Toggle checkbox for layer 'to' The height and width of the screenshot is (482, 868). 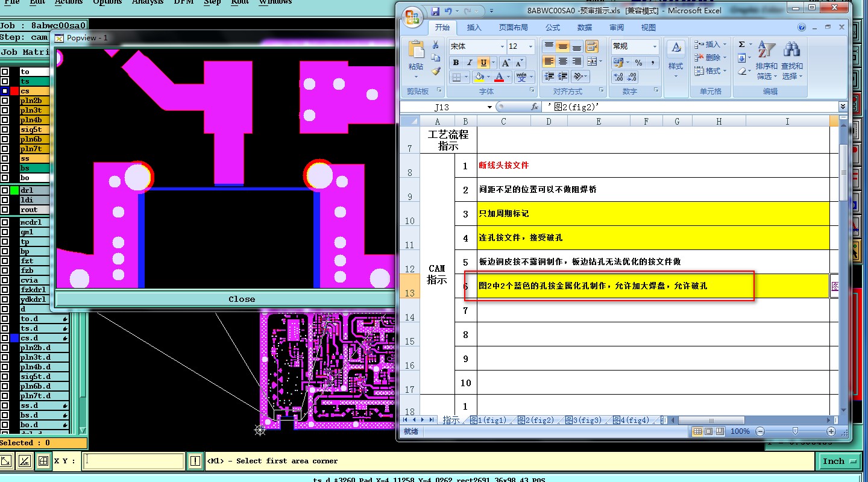[x=5, y=72]
